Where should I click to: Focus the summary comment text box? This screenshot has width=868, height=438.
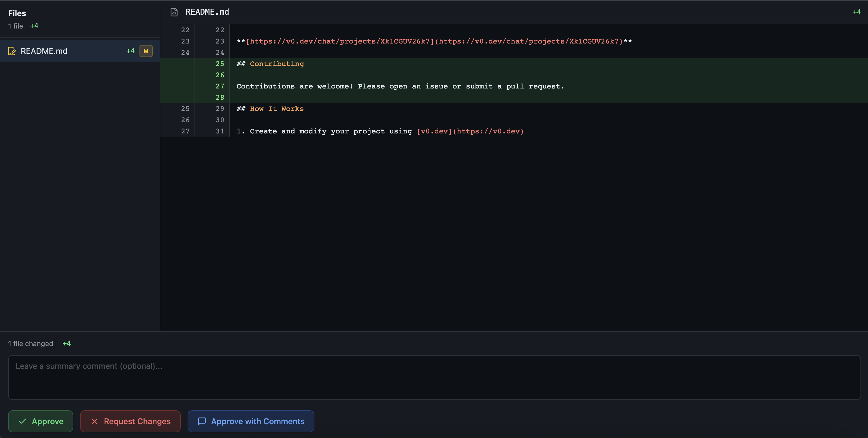[434, 377]
